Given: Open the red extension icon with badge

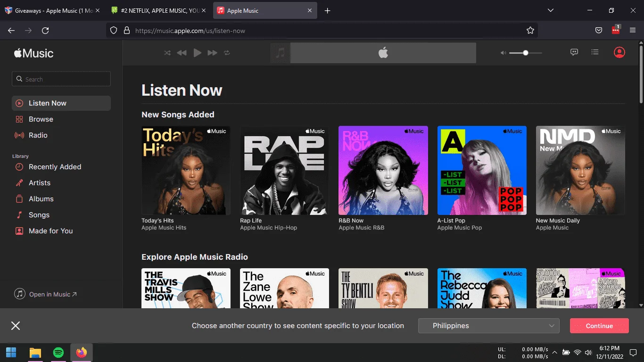Looking at the screenshot, I should coord(616,30).
